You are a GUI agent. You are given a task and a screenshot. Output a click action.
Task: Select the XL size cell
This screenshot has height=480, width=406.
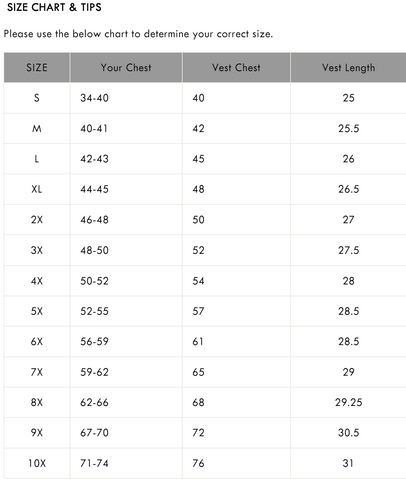click(x=37, y=189)
